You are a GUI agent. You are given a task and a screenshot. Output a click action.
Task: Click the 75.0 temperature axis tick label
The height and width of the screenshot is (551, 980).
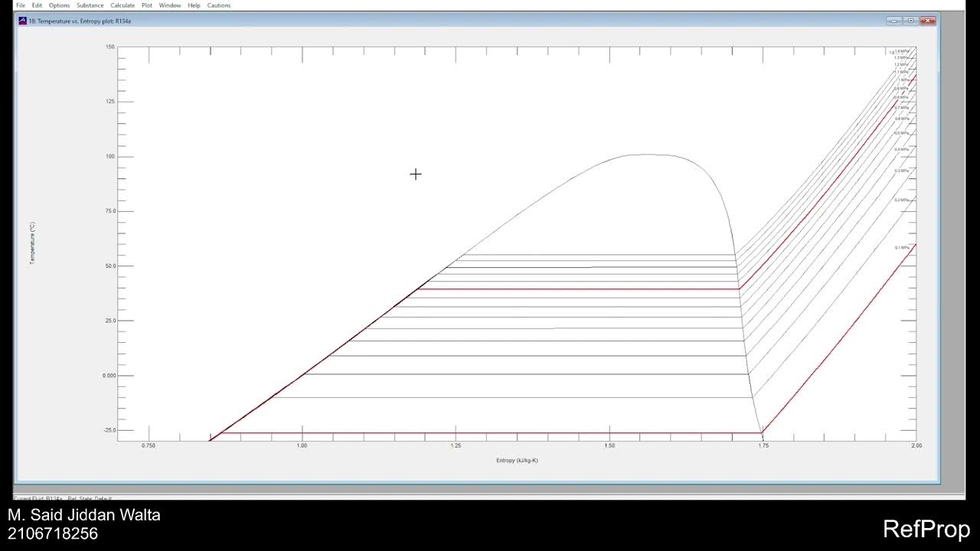click(109, 211)
